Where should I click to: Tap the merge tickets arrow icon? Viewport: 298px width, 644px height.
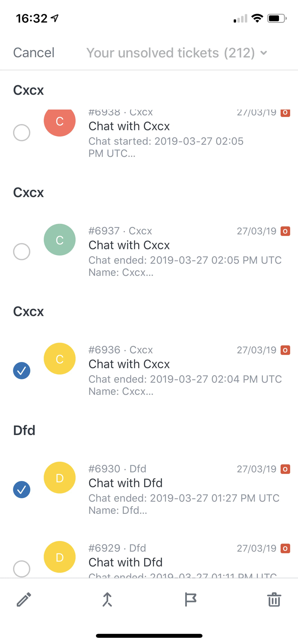(x=107, y=599)
